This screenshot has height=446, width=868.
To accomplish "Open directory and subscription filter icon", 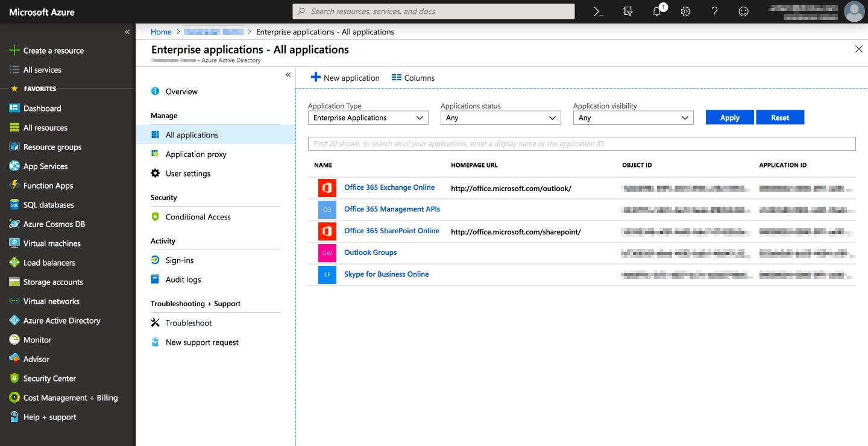I will point(627,11).
